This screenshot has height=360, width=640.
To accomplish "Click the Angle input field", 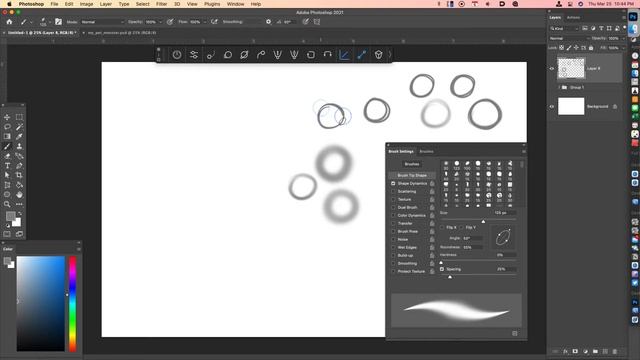I will [x=472, y=238].
